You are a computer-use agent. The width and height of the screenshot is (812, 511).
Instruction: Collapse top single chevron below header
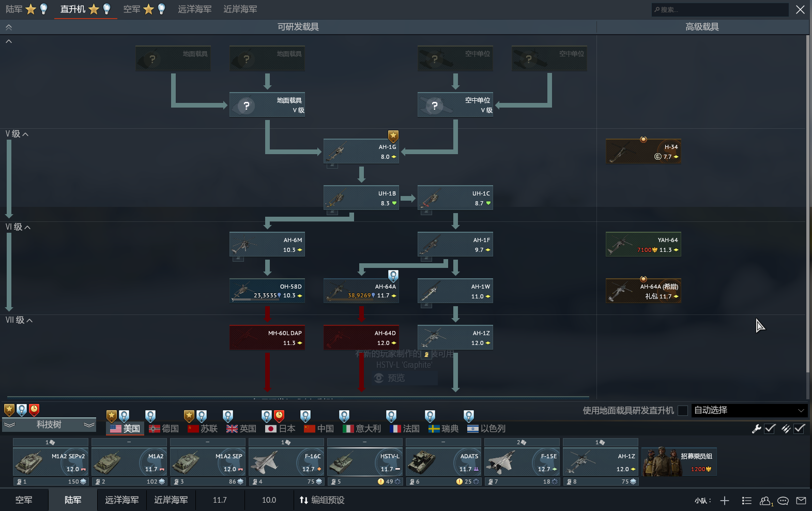[8, 41]
